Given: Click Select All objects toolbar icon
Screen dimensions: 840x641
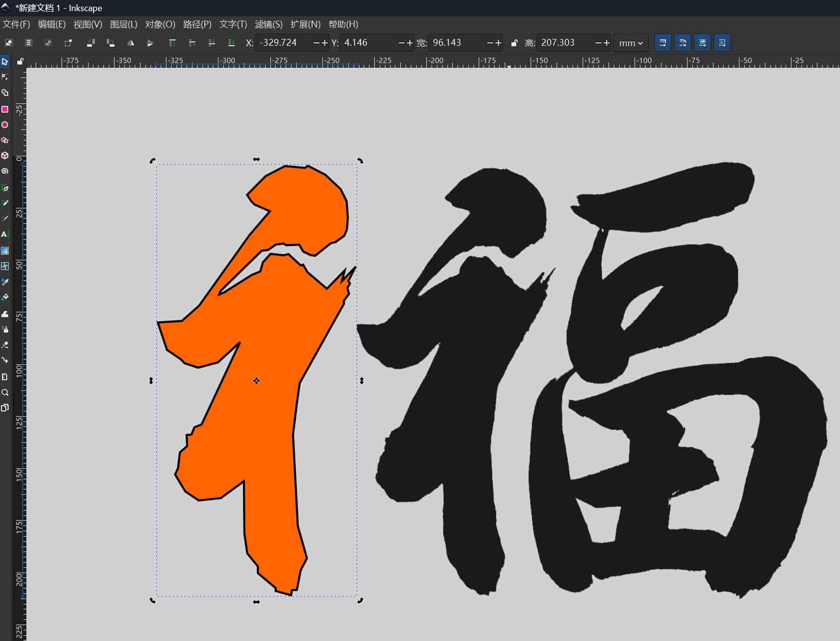Looking at the screenshot, I should [9, 43].
